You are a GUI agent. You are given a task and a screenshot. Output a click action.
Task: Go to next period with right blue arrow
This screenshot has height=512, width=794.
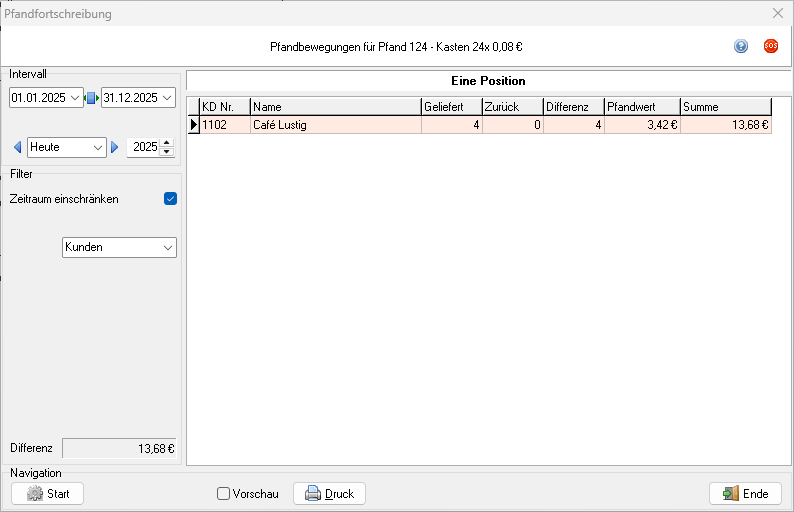pyautogui.click(x=115, y=147)
